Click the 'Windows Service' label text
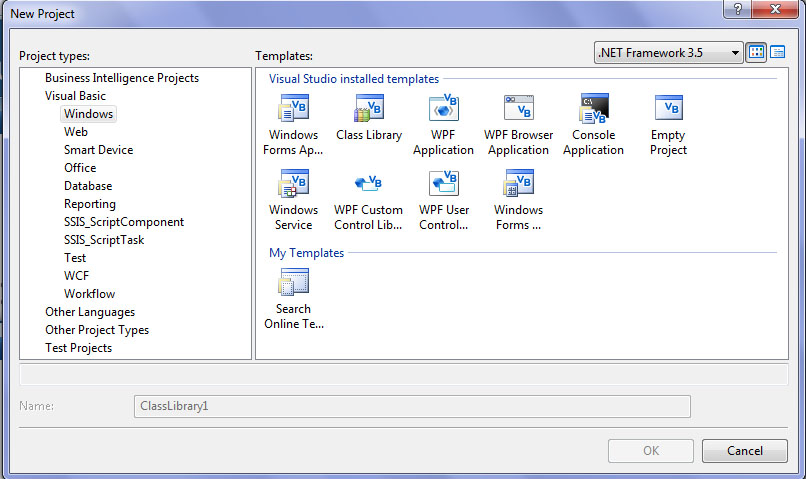The image size is (806, 479). tap(294, 217)
